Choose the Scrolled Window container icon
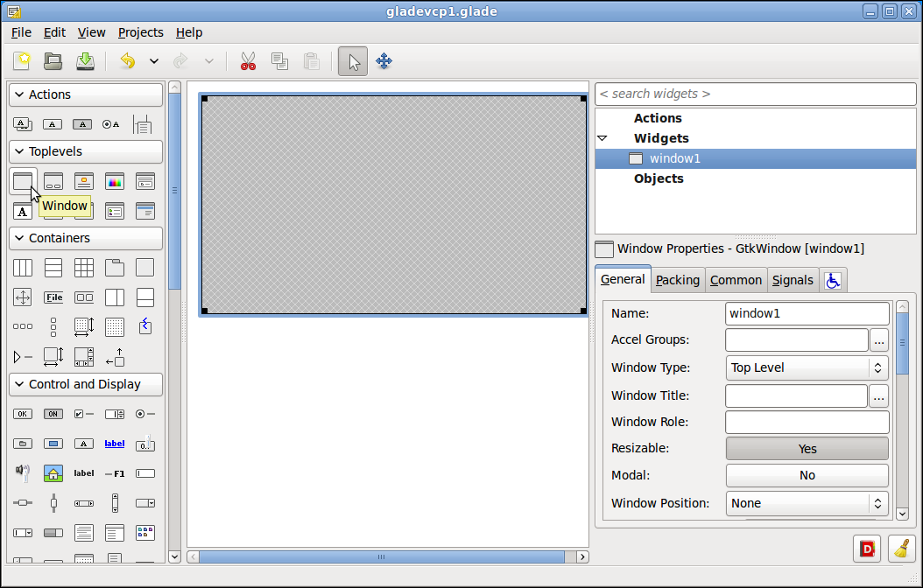Screen dimensions: 923x588 tap(84, 357)
